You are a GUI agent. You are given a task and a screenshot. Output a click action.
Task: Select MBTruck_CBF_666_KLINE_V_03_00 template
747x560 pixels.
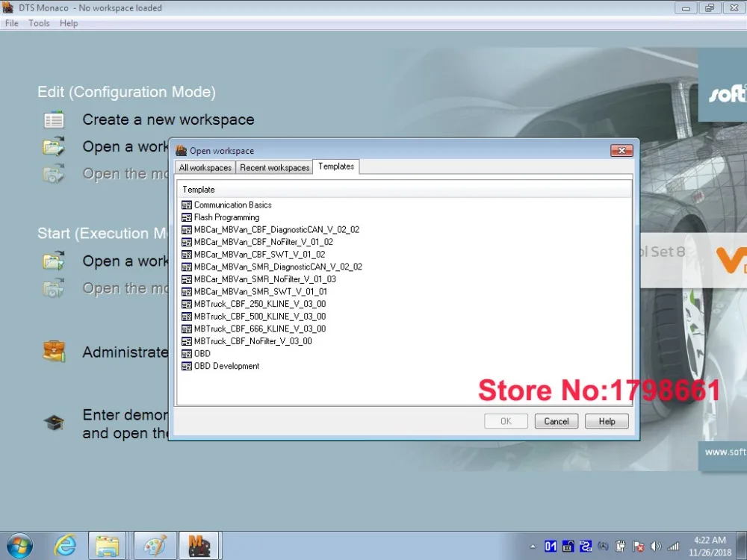click(254, 329)
